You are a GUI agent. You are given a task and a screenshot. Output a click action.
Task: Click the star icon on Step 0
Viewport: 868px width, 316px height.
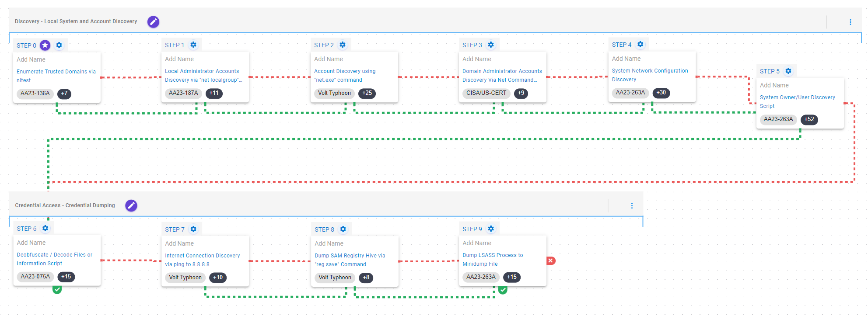click(45, 45)
